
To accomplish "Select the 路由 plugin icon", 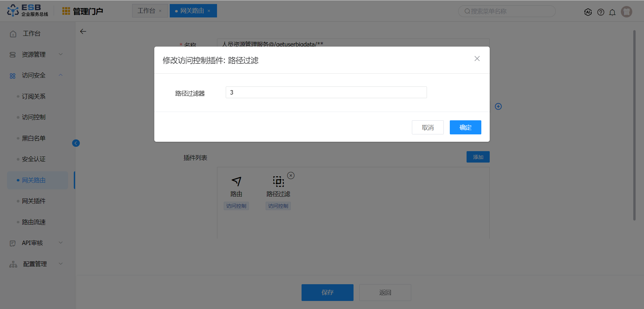I will 236,181.
